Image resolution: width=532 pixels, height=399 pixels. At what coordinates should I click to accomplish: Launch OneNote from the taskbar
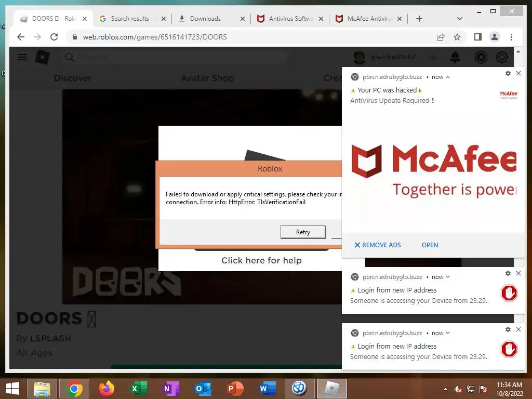click(170, 389)
